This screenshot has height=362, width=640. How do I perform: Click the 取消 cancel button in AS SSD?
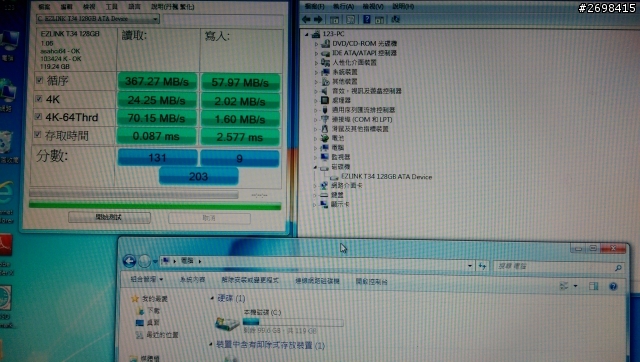point(209,218)
